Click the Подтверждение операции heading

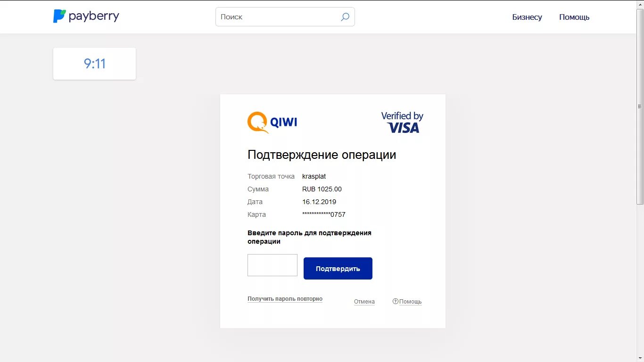click(322, 155)
